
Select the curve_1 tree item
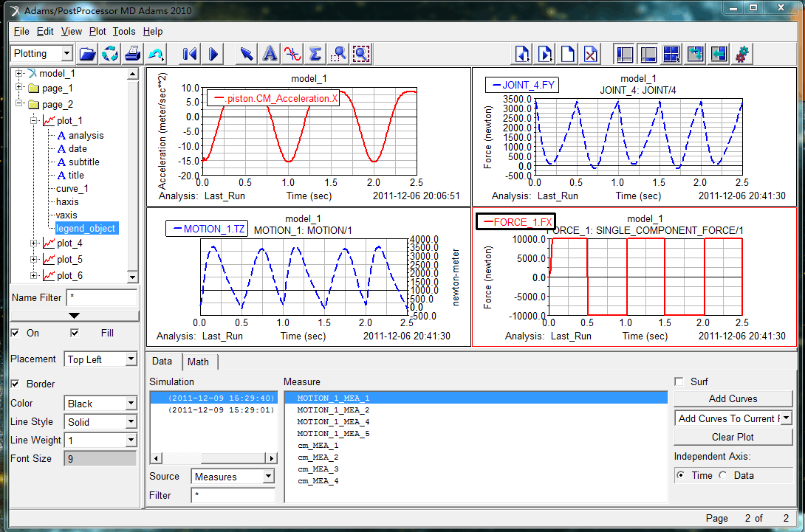pos(72,188)
